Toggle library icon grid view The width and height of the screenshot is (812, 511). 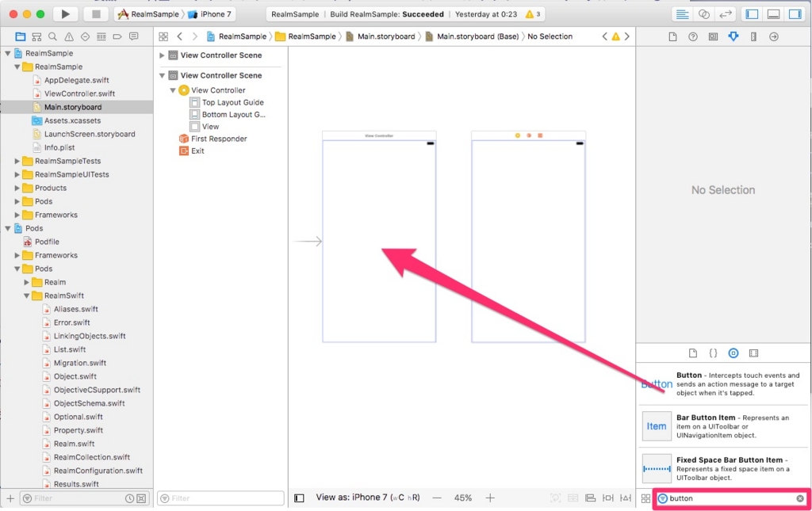645,498
